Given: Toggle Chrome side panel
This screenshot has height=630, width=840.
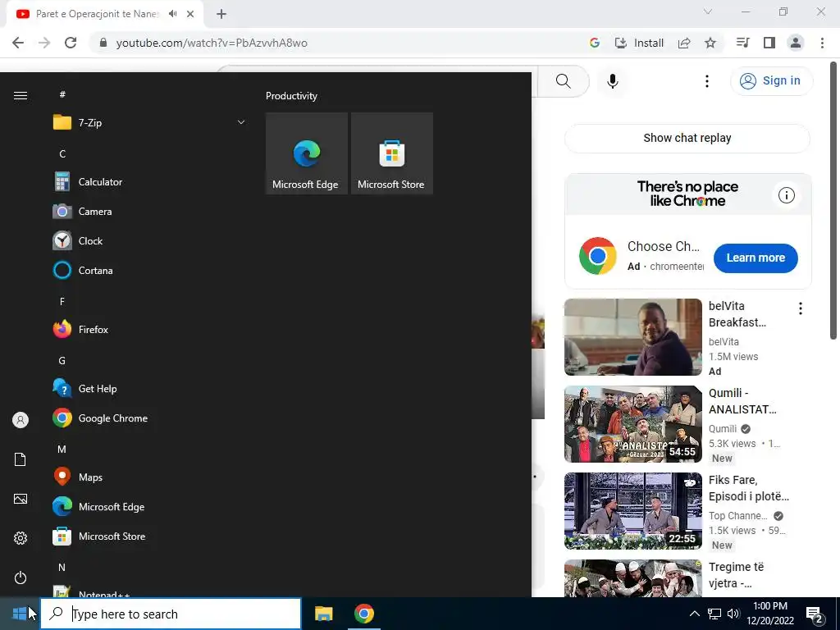Looking at the screenshot, I should coord(769,43).
